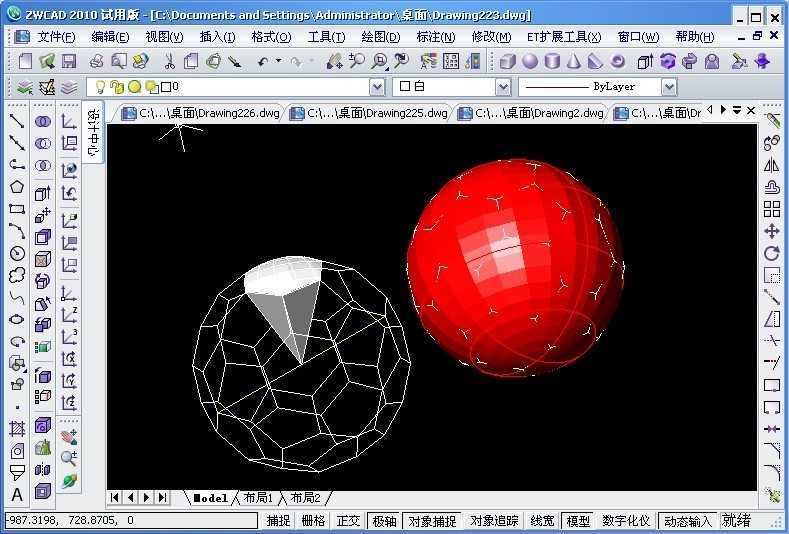Open the 视图(V) menu
The width and height of the screenshot is (789, 534).
164,37
